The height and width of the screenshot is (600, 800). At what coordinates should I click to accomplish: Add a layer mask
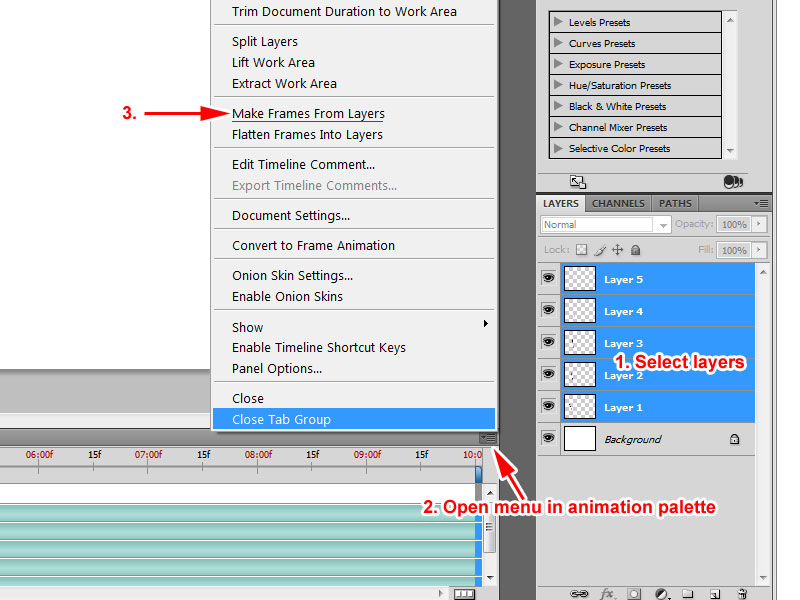634,593
